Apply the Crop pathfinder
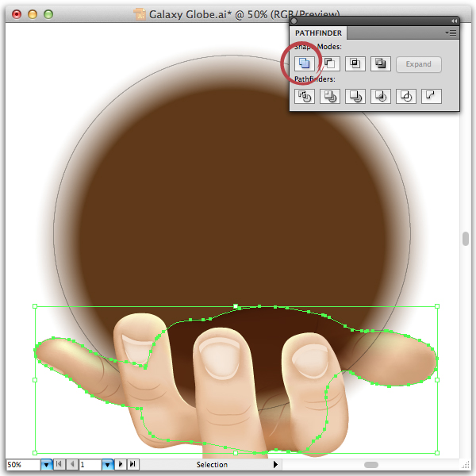Image resolution: width=476 pixels, height=476 pixels. point(380,96)
